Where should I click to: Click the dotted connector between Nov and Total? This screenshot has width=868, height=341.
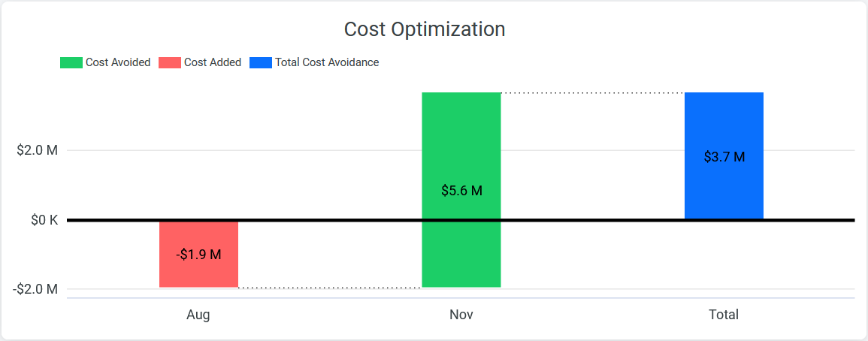592,93
